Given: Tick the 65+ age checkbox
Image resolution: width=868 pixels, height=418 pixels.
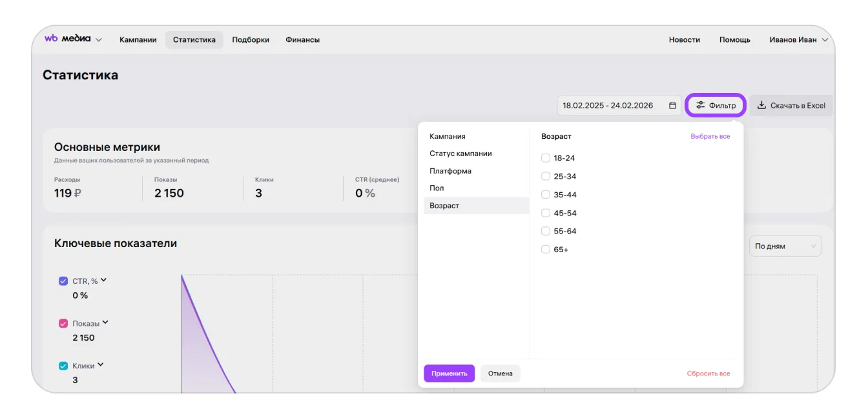Looking at the screenshot, I should pos(546,250).
